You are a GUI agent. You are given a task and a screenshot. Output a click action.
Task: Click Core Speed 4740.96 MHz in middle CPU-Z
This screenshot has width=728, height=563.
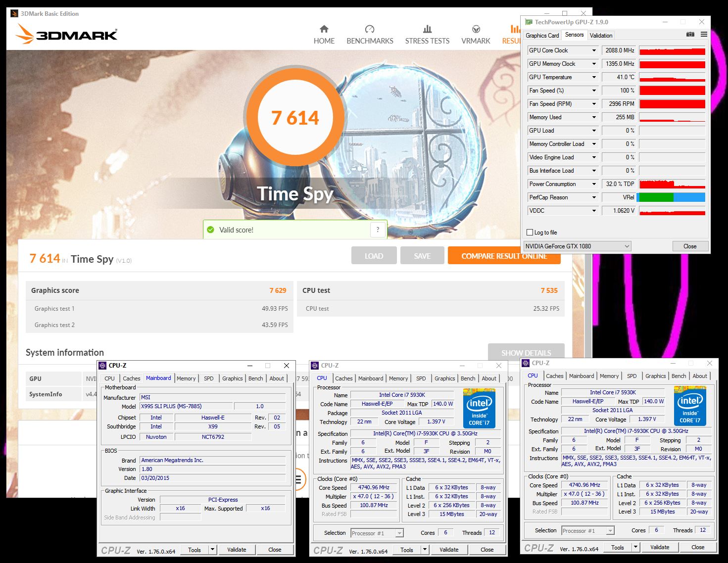point(374,487)
